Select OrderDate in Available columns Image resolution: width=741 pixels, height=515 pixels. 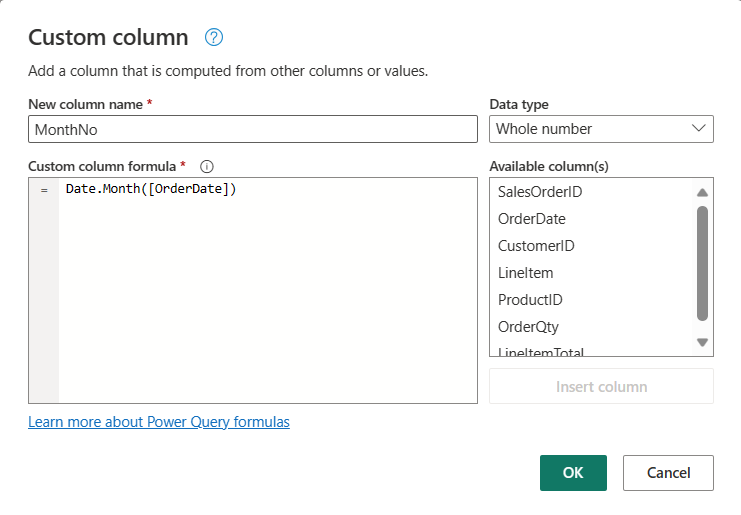click(x=532, y=219)
